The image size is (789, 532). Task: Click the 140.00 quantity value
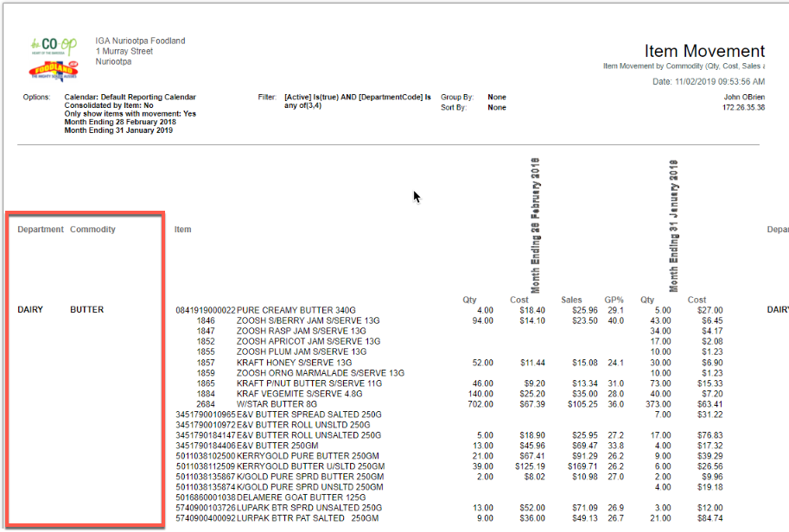pos(480,394)
